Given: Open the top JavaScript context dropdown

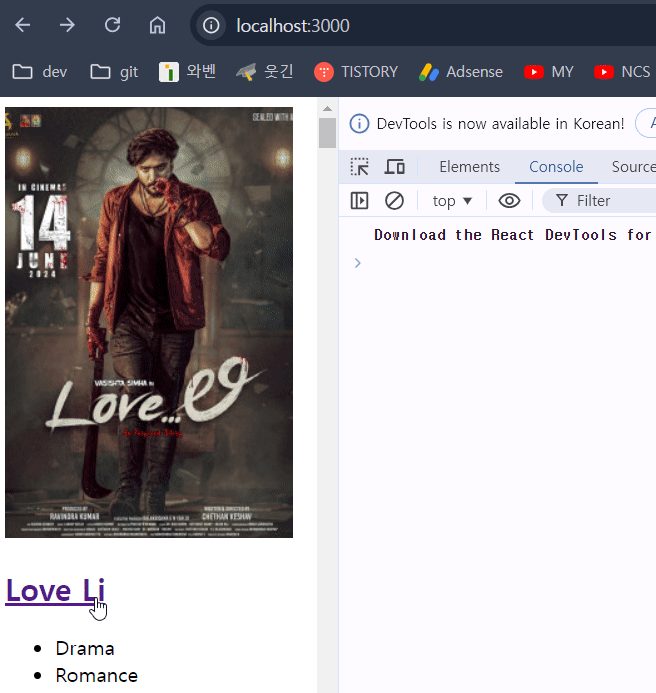Looking at the screenshot, I should (452, 201).
